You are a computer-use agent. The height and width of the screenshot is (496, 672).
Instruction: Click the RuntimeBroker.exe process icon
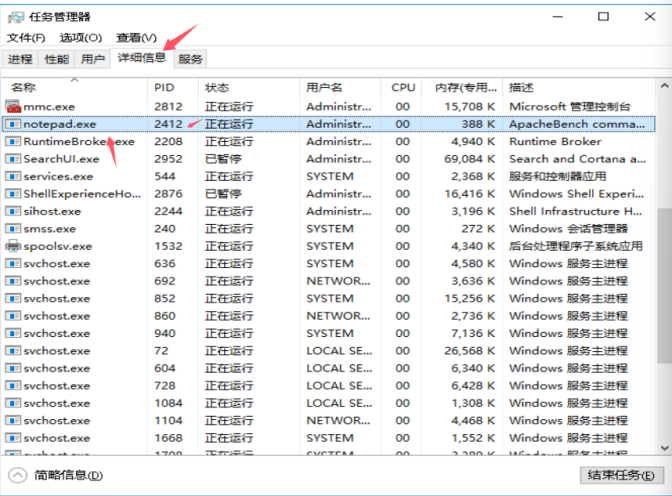point(13,141)
